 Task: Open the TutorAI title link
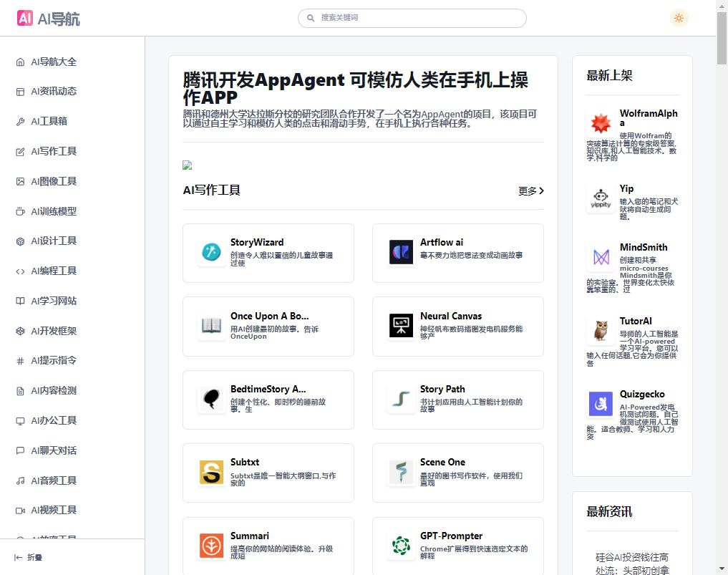coord(636,322)
